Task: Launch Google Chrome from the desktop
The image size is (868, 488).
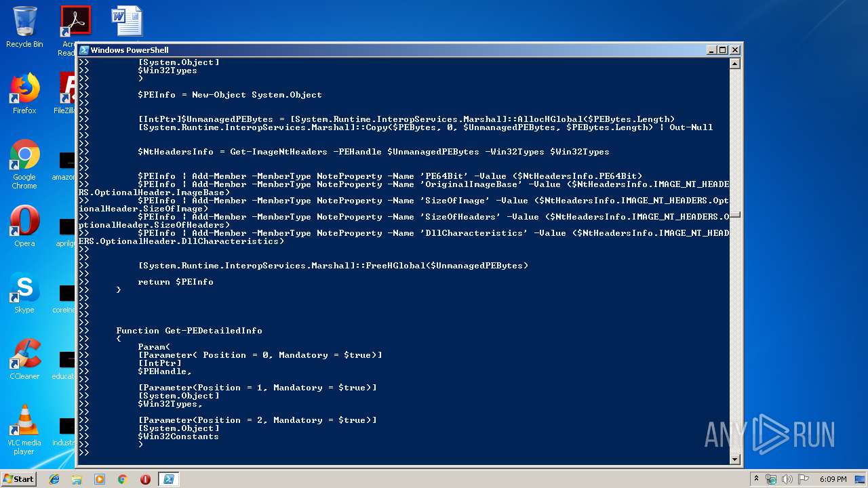Action: 24,163
